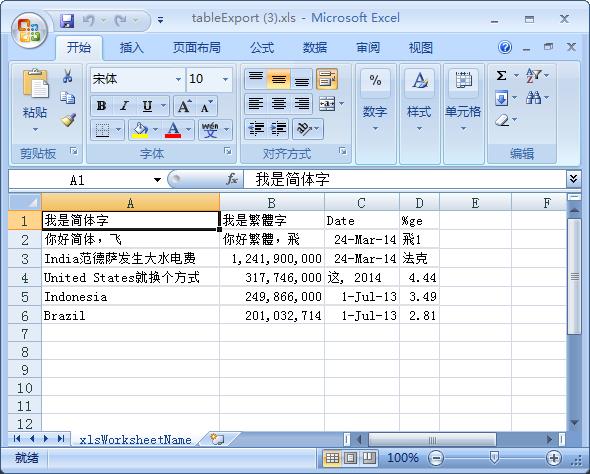Insert a new worksheet tab icon
The image size is (590, 474).
217,439
